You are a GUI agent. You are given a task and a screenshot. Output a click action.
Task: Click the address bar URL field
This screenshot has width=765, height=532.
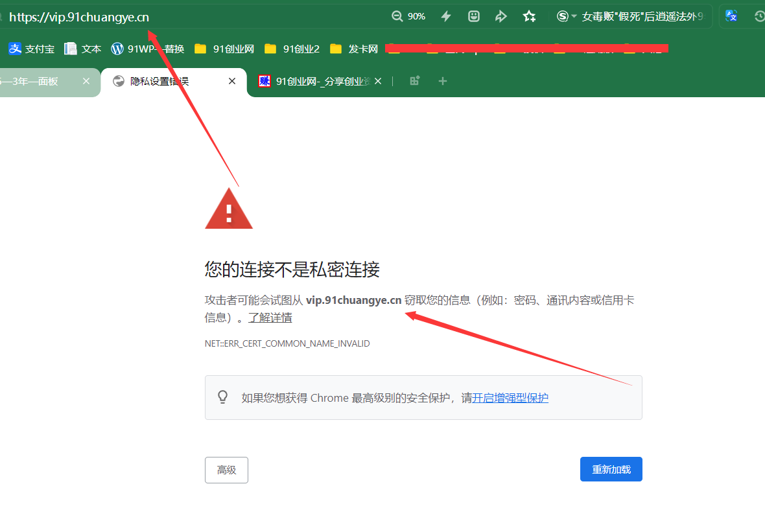(194, 17)
